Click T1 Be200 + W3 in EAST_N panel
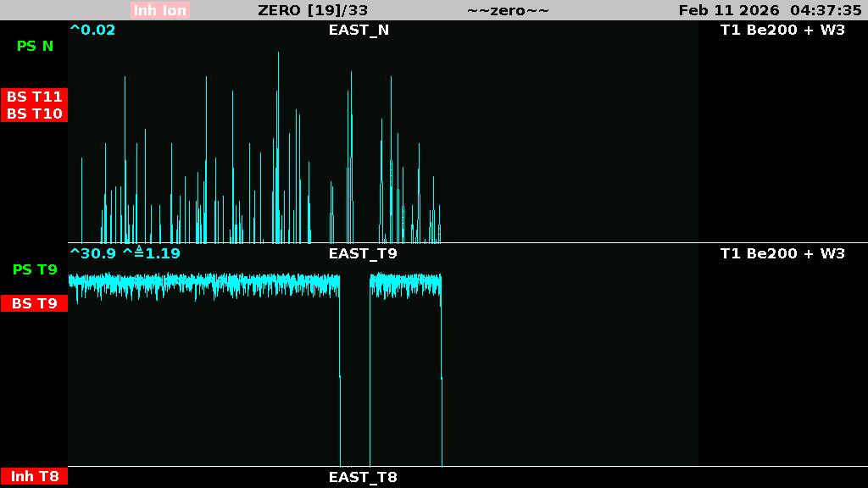 pos(782,30)
